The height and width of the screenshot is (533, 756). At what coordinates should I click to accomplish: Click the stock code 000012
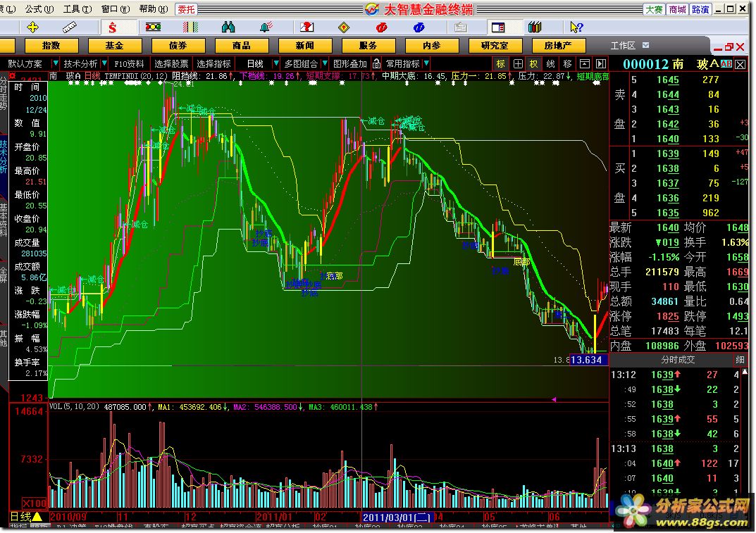[646, 63]
